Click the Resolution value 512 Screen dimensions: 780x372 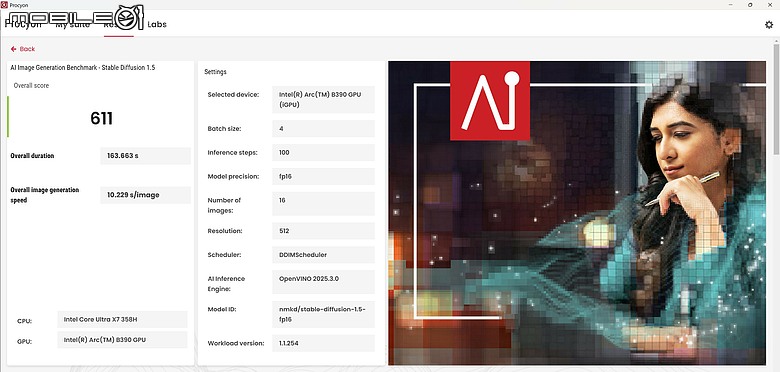tap(323, 231)
